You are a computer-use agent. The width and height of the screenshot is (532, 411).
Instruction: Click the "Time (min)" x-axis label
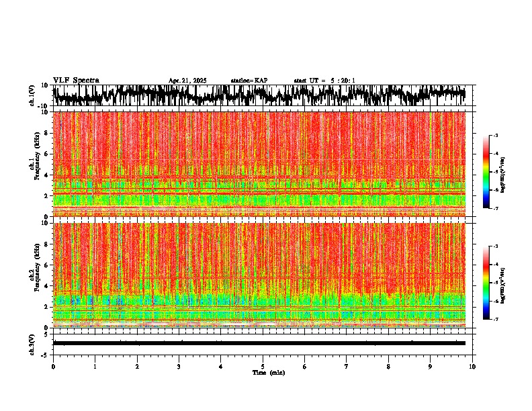click(x=269, y=373)
